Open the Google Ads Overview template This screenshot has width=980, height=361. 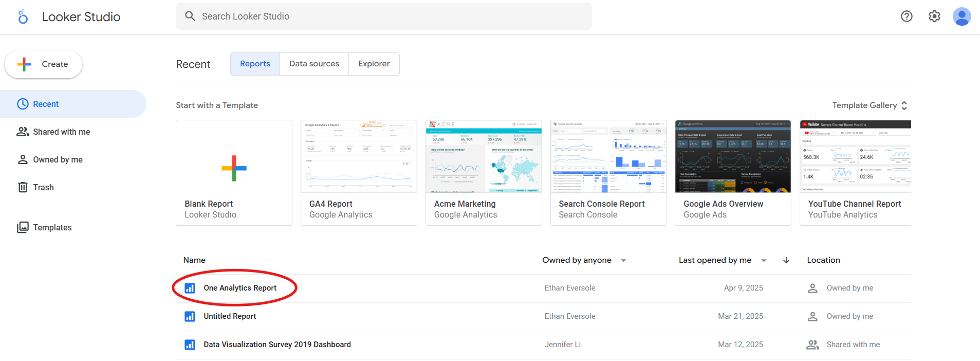733,173
